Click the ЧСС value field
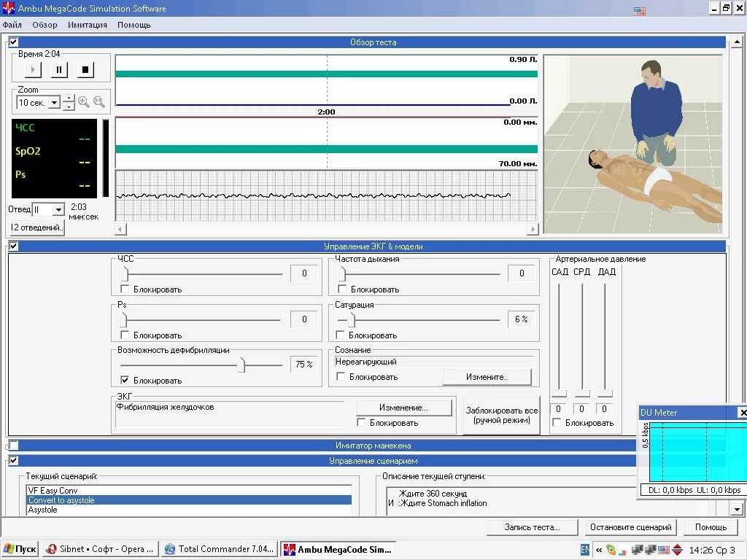The image size is (747, 560). [x=304, y=273]
